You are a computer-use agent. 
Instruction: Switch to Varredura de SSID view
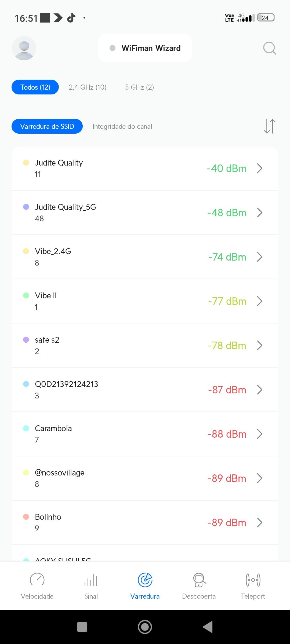point(47,126)
